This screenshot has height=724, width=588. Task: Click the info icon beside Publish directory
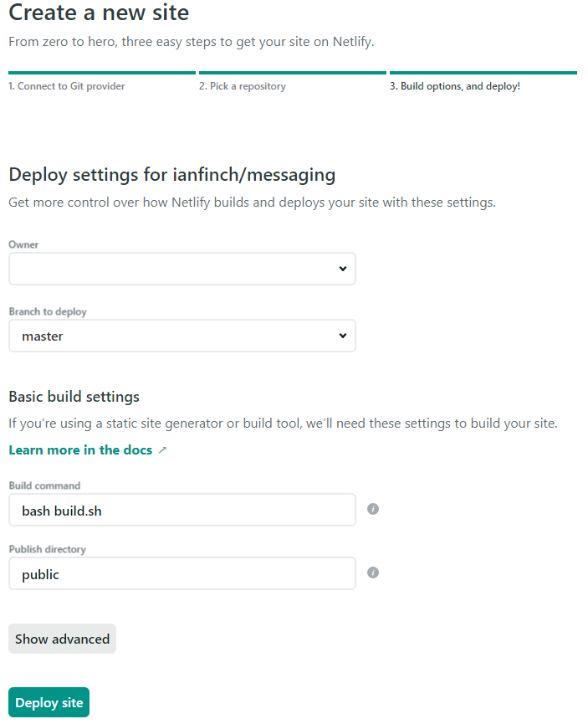click(373, 573)
